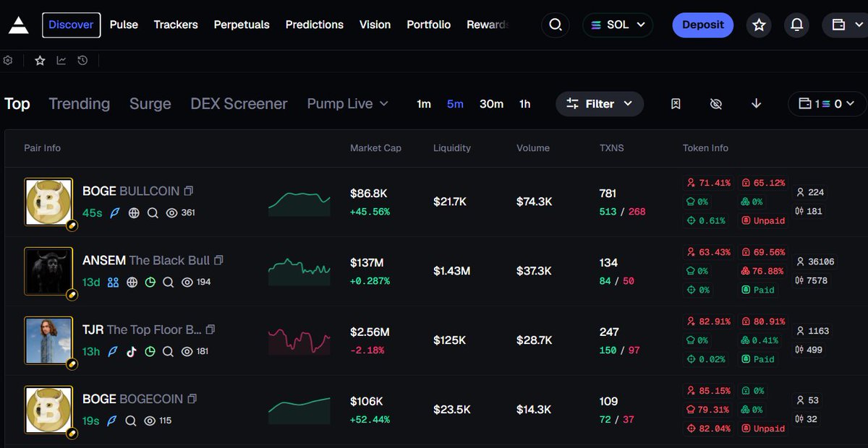Click the eye views count 194 on ANSEM

pyautogui.click(x=196, y=282)
